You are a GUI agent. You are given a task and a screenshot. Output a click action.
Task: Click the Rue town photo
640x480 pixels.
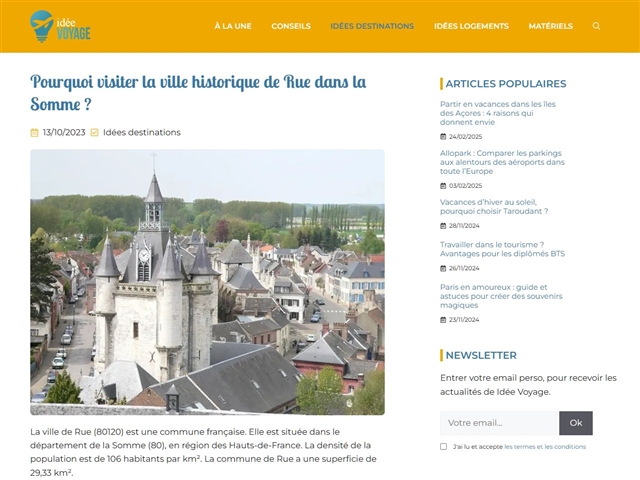(x=207, y=282)
